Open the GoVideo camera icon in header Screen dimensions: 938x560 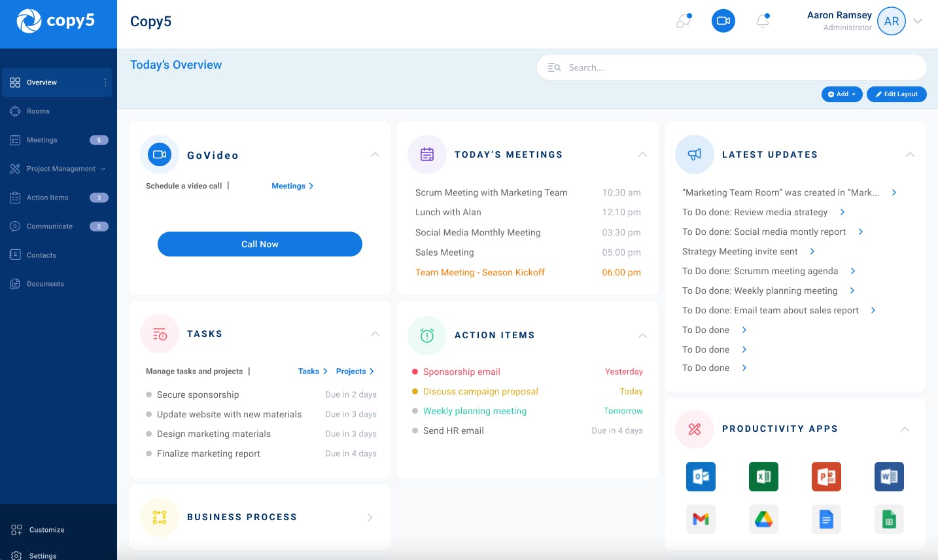coord(723,21)
